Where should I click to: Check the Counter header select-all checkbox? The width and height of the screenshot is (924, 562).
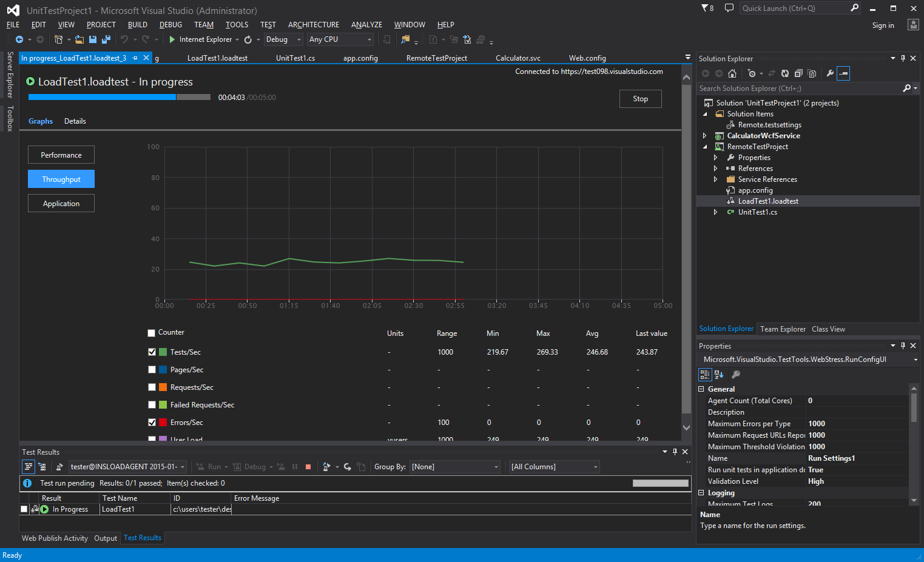[x=151, y=333]
